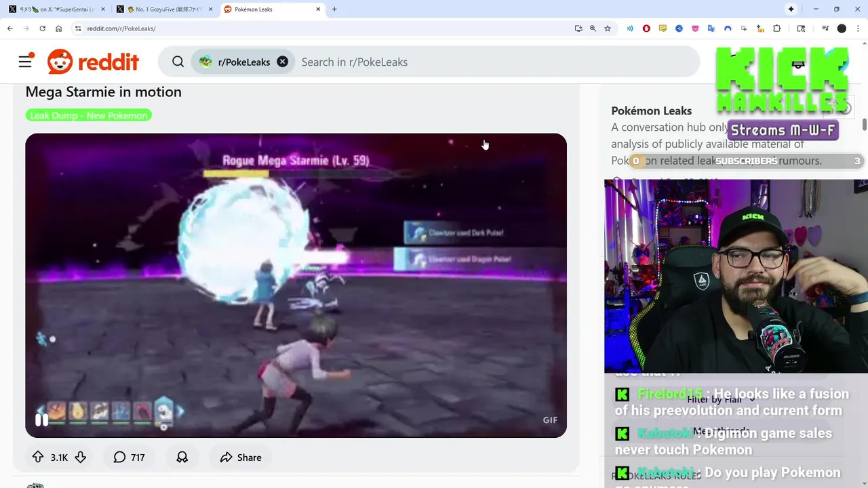Close the SuperSentai X tab
The width and height of the screenshot is (868, 488).
click(103, 9)
